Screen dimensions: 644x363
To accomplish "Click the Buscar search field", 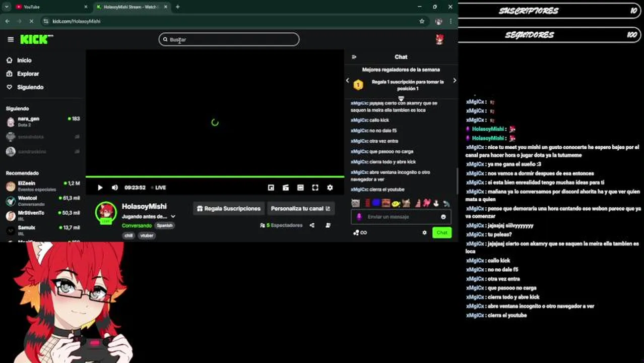I will [229, 39].
